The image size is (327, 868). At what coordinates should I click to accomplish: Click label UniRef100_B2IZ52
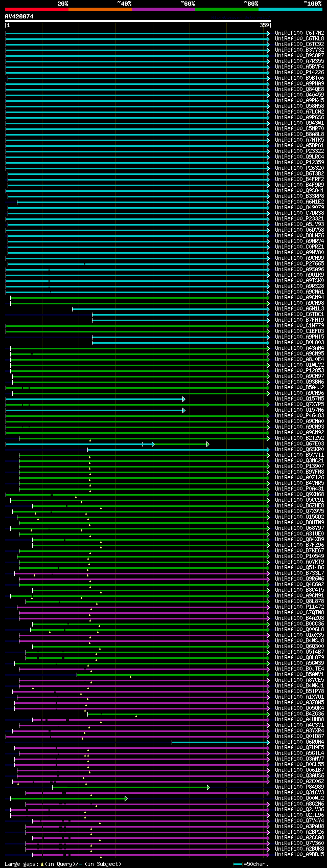click(x=299, y=438)
